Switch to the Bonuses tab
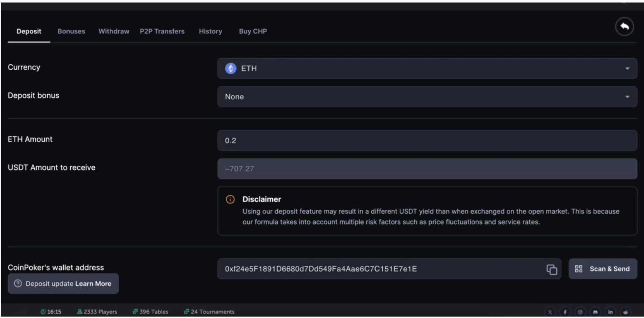 click(x=71, y=31)
